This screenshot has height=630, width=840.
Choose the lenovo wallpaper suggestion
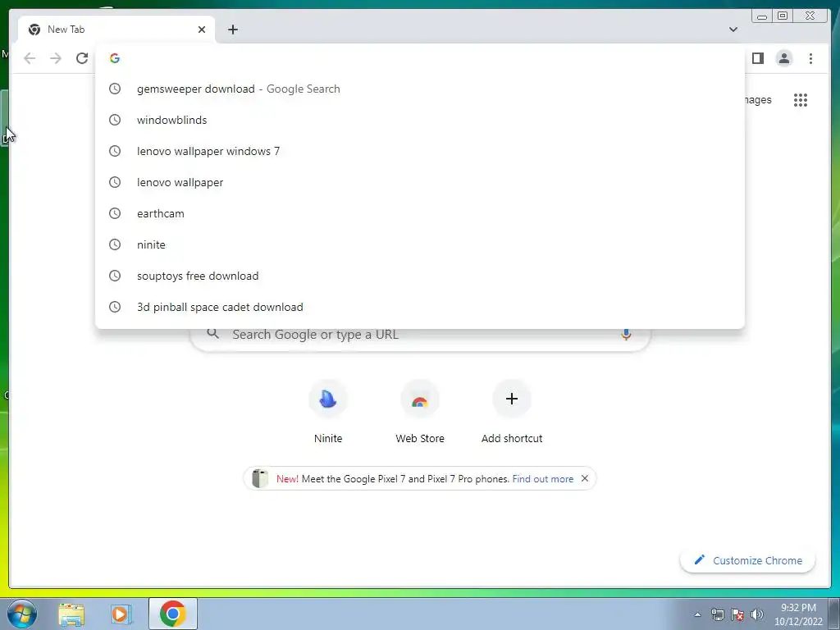[420, 182]
